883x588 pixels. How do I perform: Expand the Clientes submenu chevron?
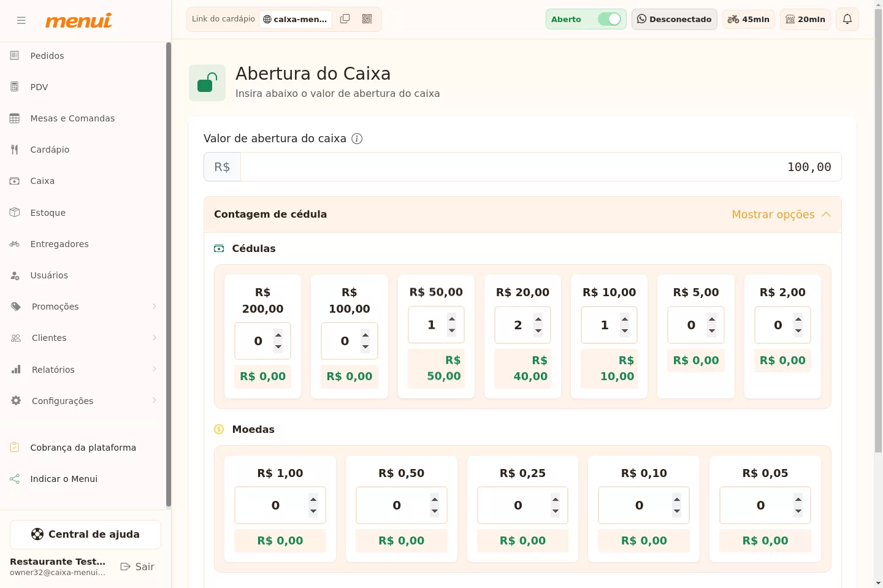point(154,338)
